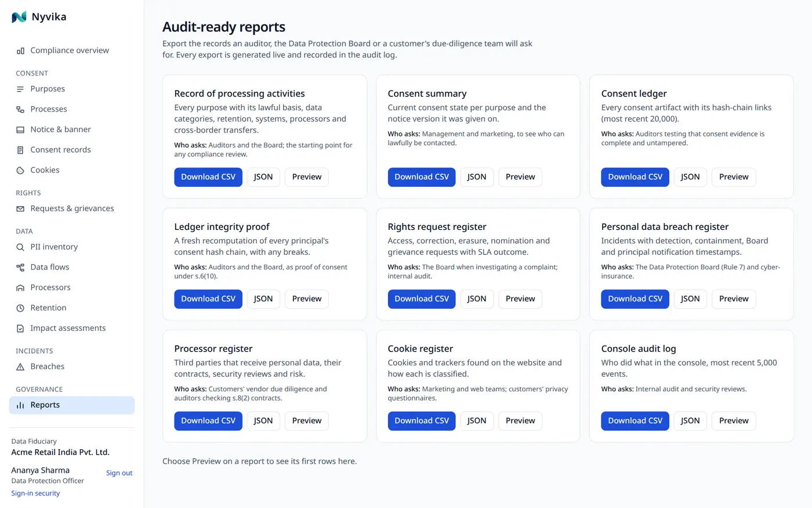
Task: Download Console audit log CSV
Action: click(x=635, y=421)
